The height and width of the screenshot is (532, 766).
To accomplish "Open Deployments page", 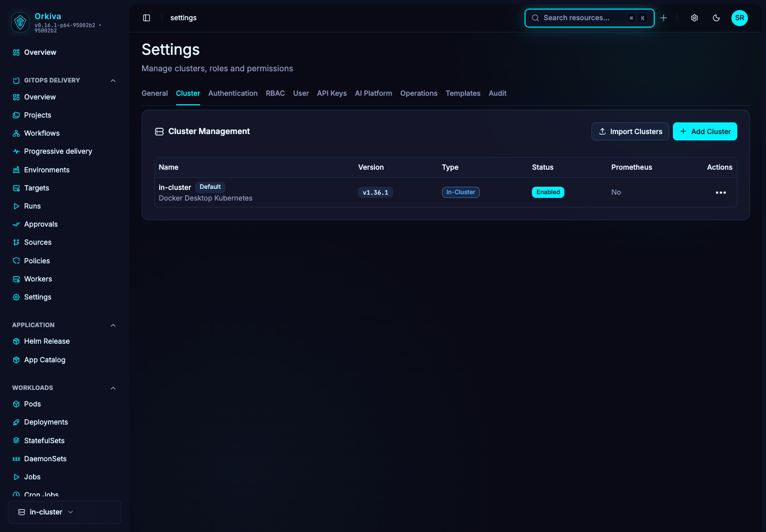I will point(64,422).
